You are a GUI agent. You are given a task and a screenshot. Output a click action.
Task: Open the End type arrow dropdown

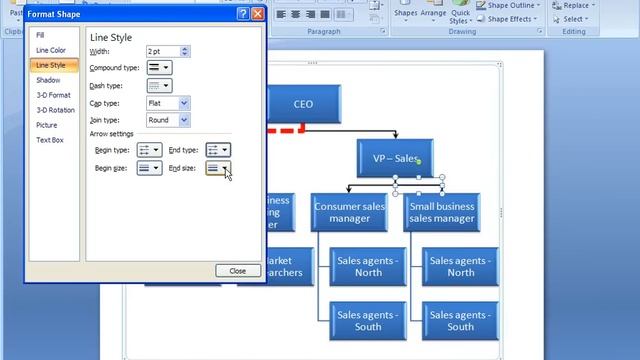pos(218,150)
